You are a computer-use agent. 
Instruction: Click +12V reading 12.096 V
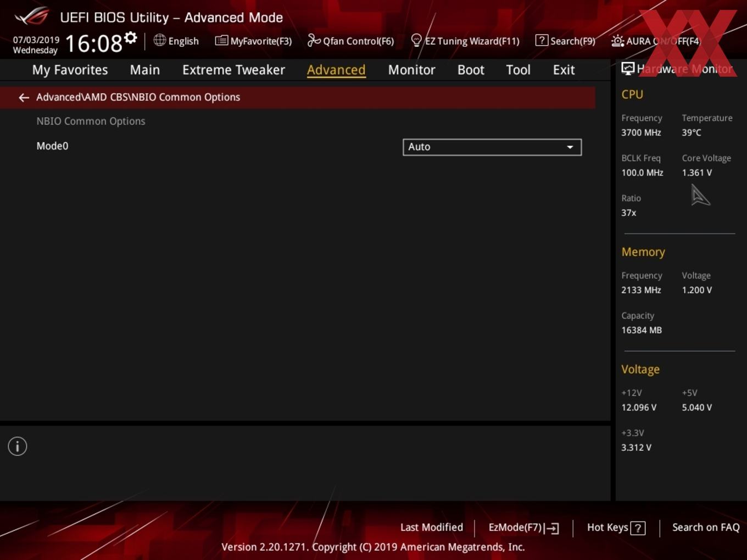tap(639, 407)
